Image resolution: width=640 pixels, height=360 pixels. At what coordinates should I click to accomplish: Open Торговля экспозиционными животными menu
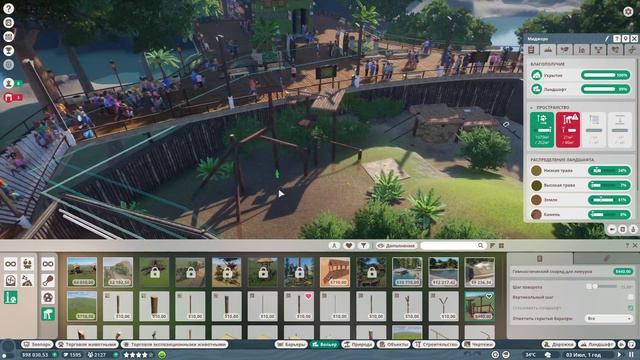[174, 344]
